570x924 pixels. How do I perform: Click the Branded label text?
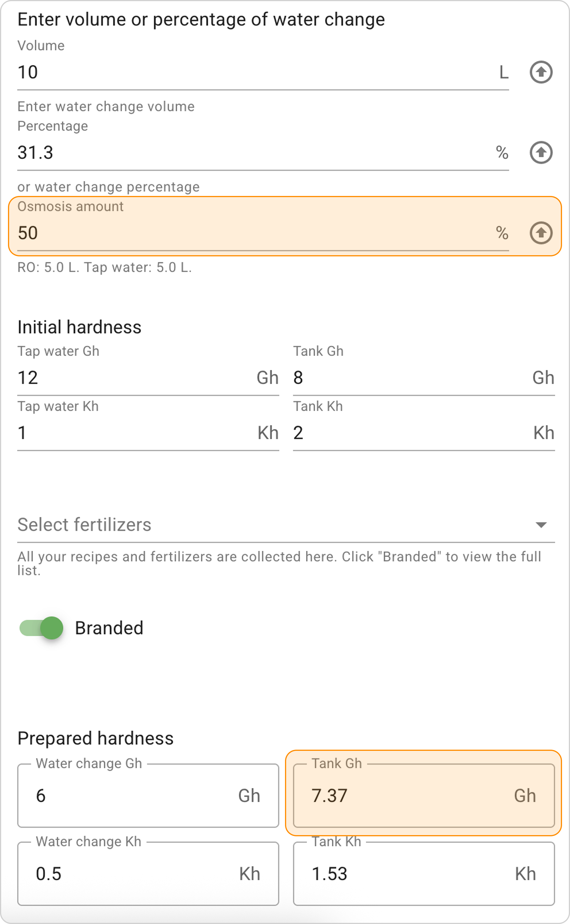pyautogui.click(x=109, y=628)
